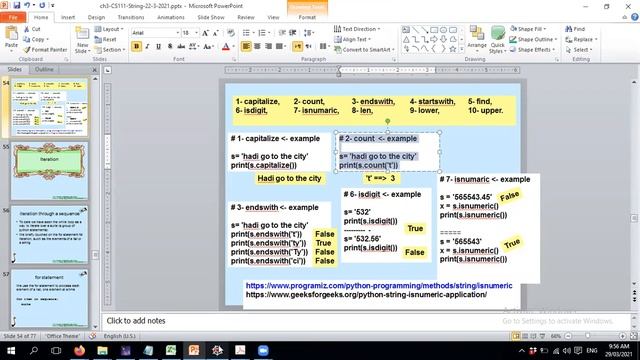Screen dimensions: 640x360
Task: Toggle text shadow
Action: [x=170, y=46]
